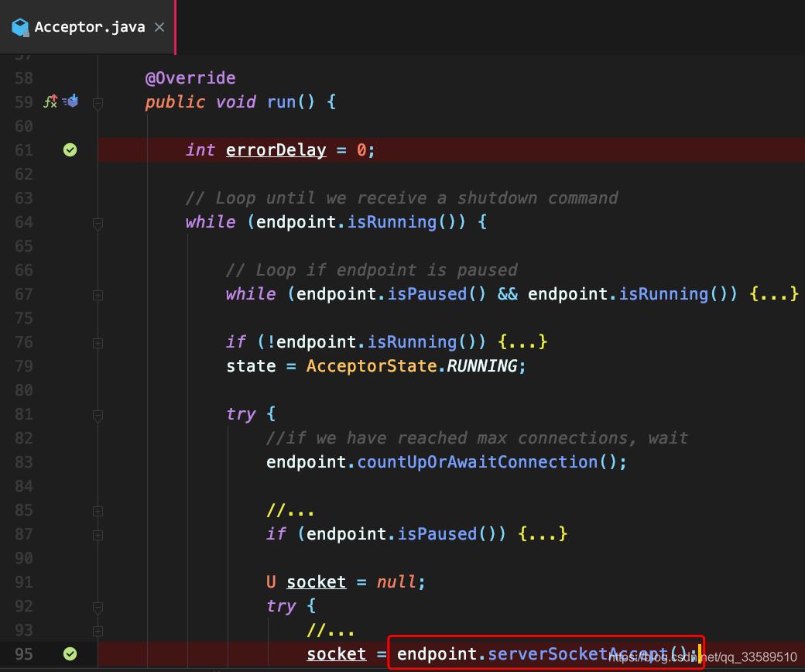Collapse the outer while loop at line 64

click(98, 222)
